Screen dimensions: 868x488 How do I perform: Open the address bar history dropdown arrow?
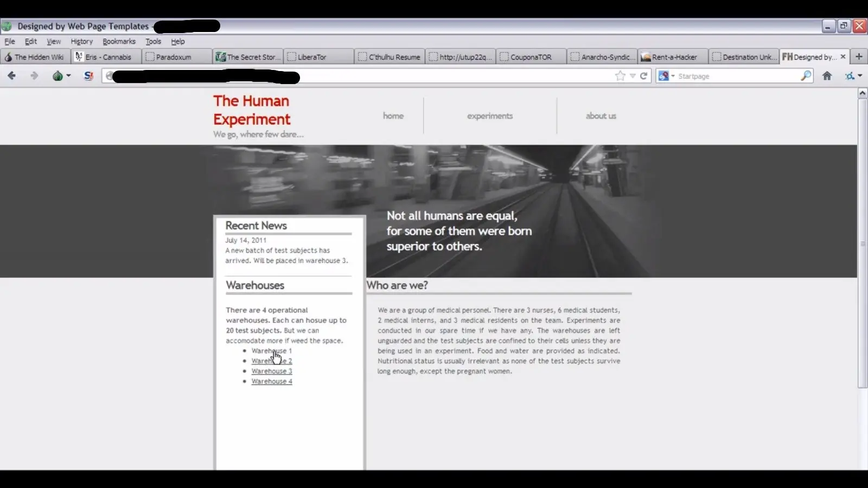(633, 76)
